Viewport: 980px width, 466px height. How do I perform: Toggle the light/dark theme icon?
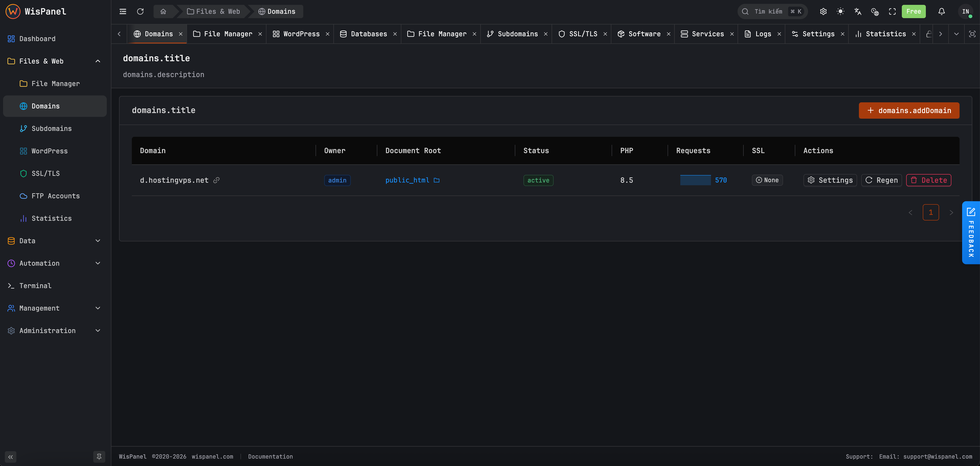(840, 11)
